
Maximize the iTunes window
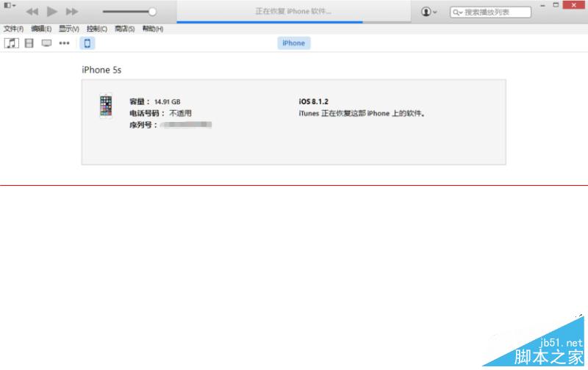point(556,5)
